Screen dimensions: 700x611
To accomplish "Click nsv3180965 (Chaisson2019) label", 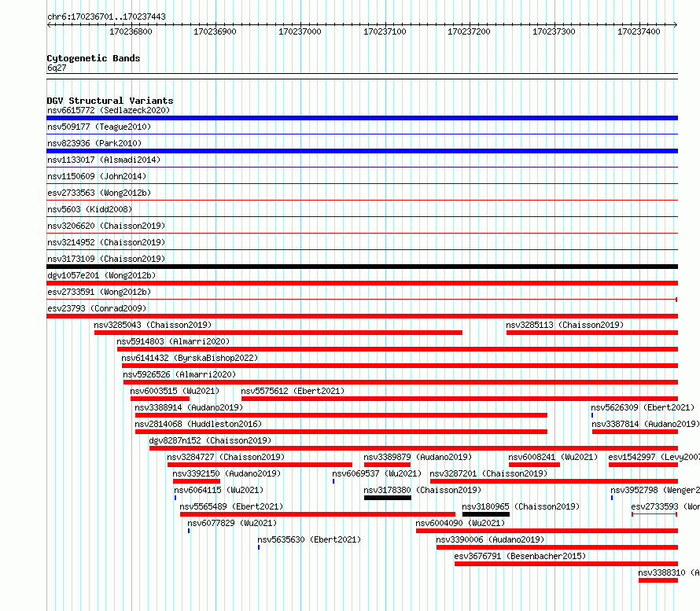I will point(521,506).
